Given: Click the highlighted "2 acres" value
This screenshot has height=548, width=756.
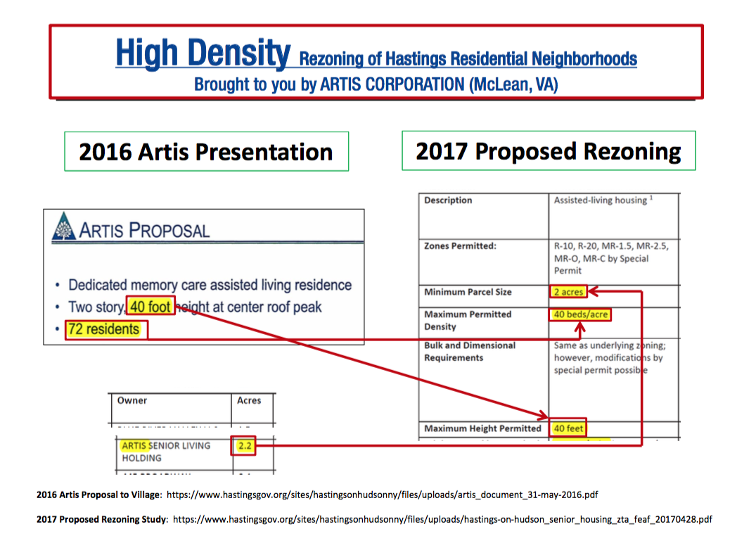Looking at the screenshot, I should coord(568,292).
